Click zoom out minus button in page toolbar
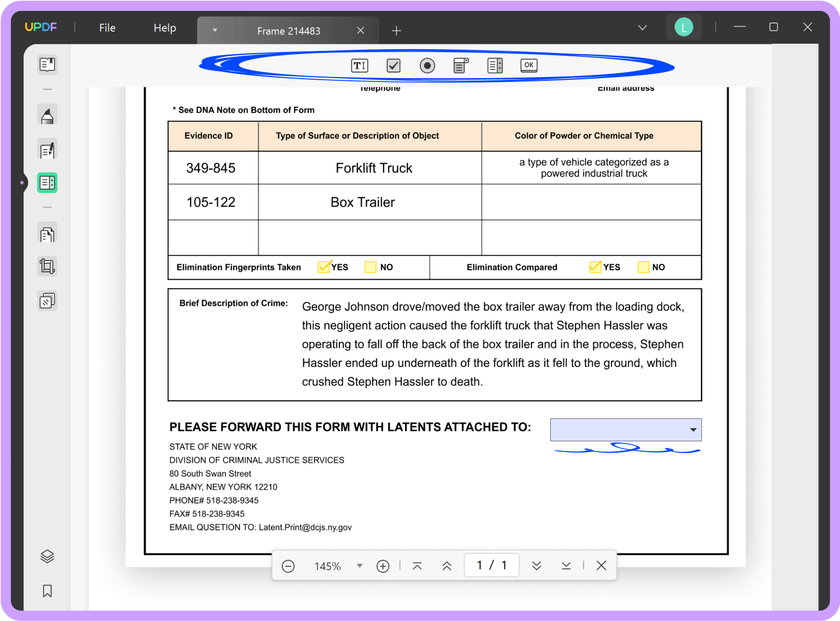This screenshot has height=621, width=840. [289, 565]
